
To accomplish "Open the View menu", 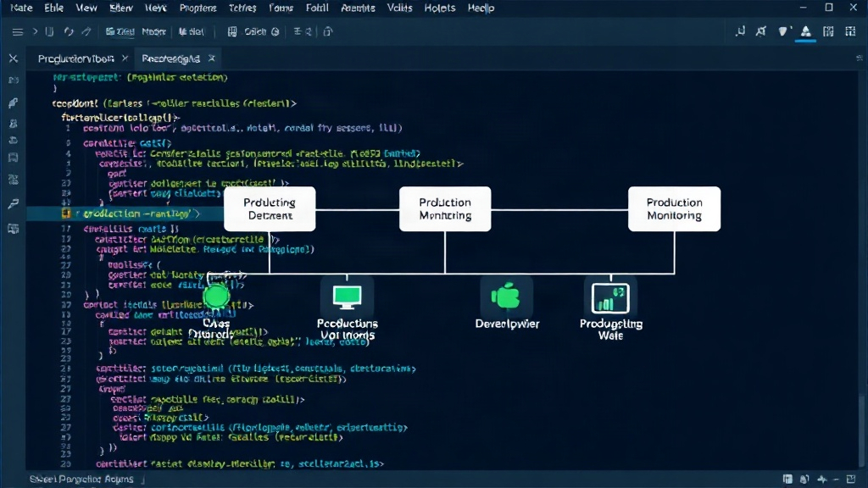I will click(x=86, y=8).
